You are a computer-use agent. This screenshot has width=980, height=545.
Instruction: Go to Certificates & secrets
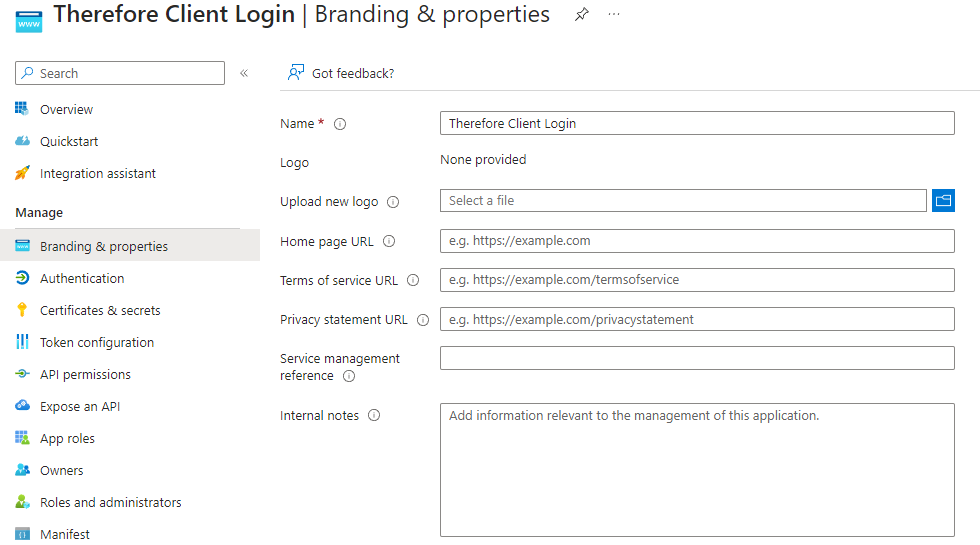[100, 311]
